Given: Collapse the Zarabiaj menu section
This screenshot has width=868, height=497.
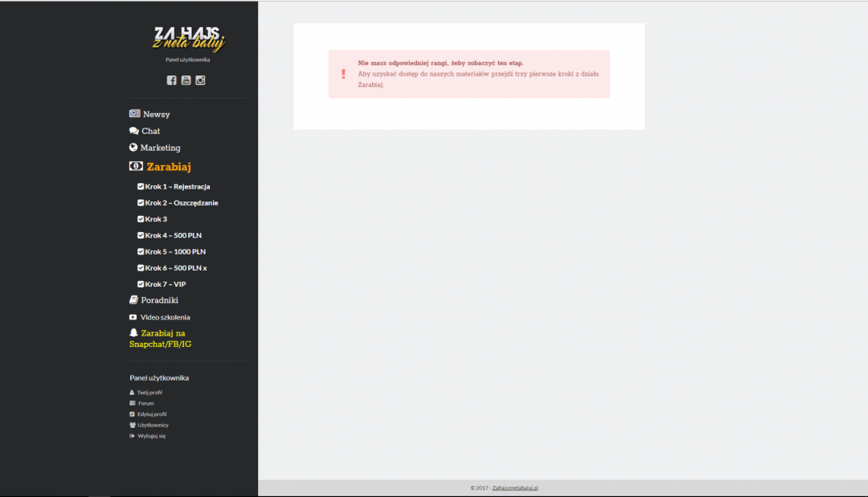Looking at the screenshot, I should pos(168,167).
